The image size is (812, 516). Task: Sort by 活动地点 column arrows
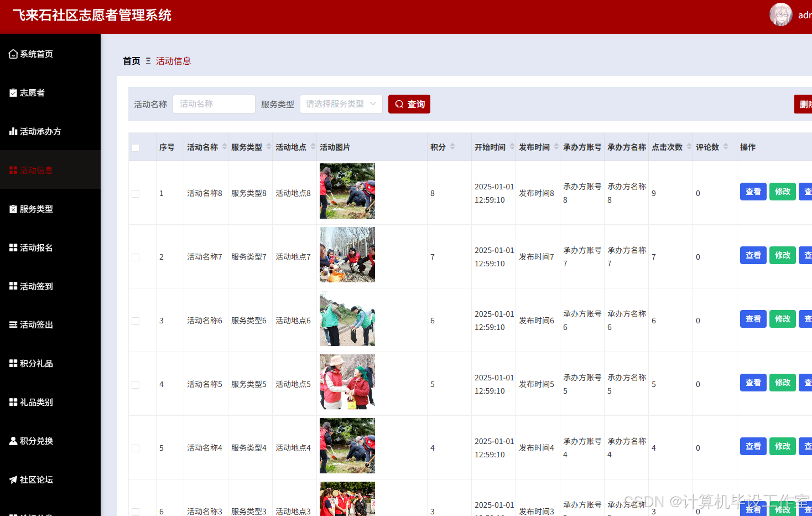click(313, 147)
